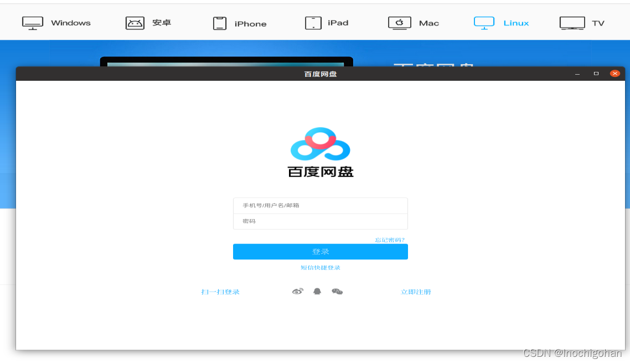This screenshot has height=364, width=630.
Task: Select the Windows platform tab
Action: click(x=56, y=23)
